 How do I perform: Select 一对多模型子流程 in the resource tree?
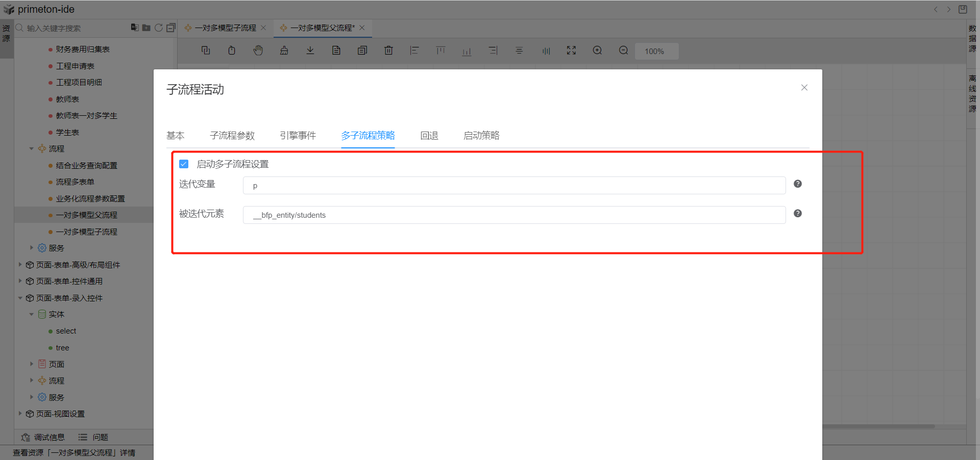(x=87, y=232)
